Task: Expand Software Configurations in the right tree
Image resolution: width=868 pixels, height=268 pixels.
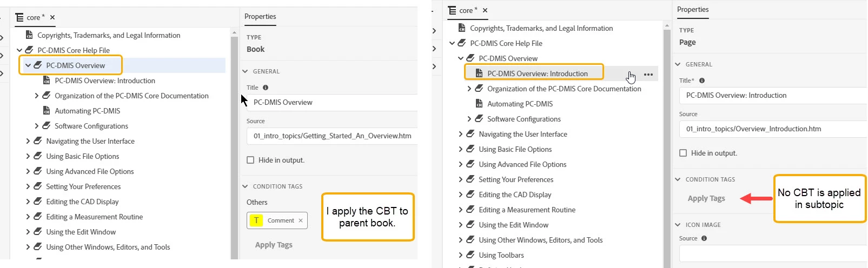Action: (x=469, y=119)
